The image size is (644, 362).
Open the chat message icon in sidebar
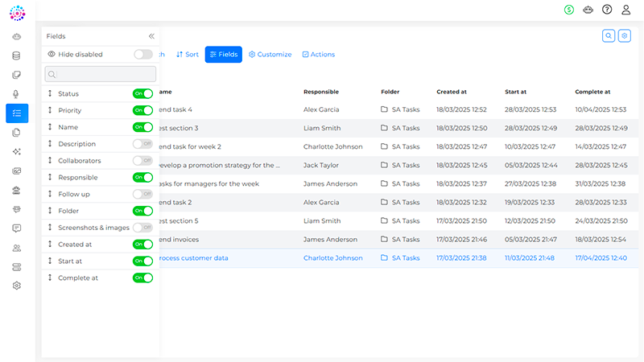click(16, 228)
